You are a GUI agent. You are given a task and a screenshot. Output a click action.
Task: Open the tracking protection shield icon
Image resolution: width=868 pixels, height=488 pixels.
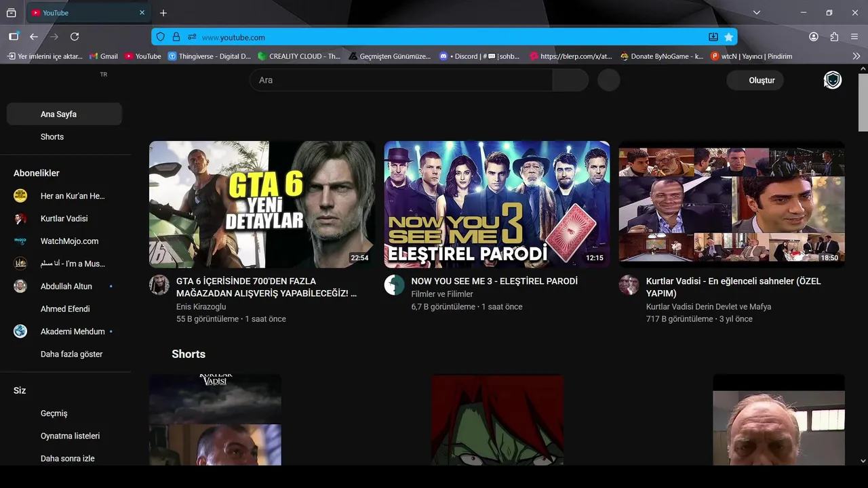tap(161, 37)
